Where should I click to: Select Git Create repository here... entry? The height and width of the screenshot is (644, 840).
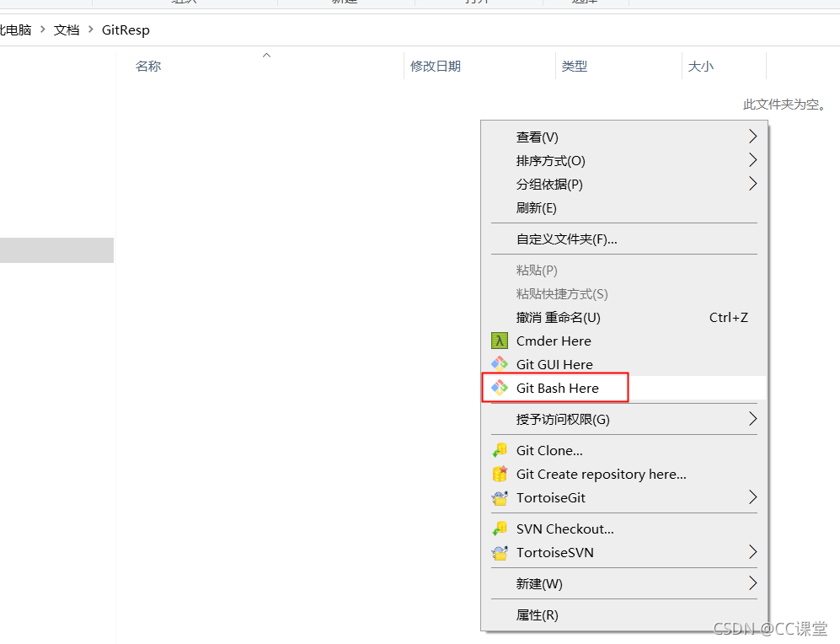click(x=624, y=475)
